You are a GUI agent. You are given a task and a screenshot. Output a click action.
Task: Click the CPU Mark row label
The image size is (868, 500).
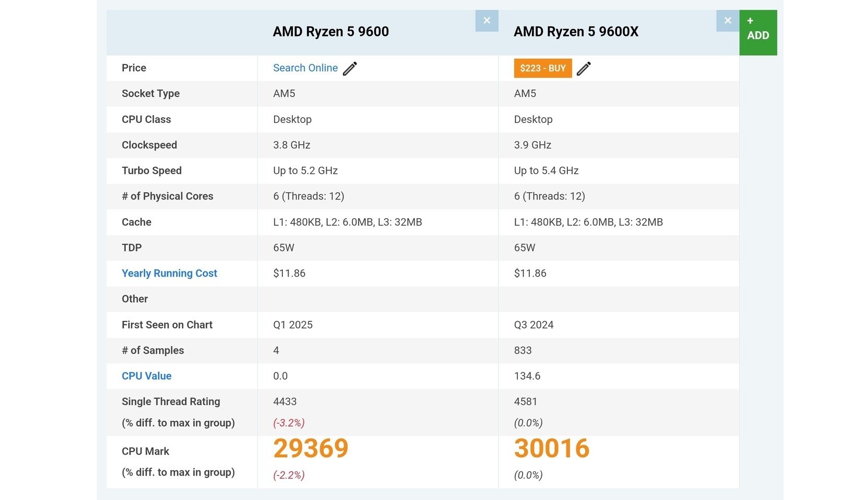coord(145,451)
